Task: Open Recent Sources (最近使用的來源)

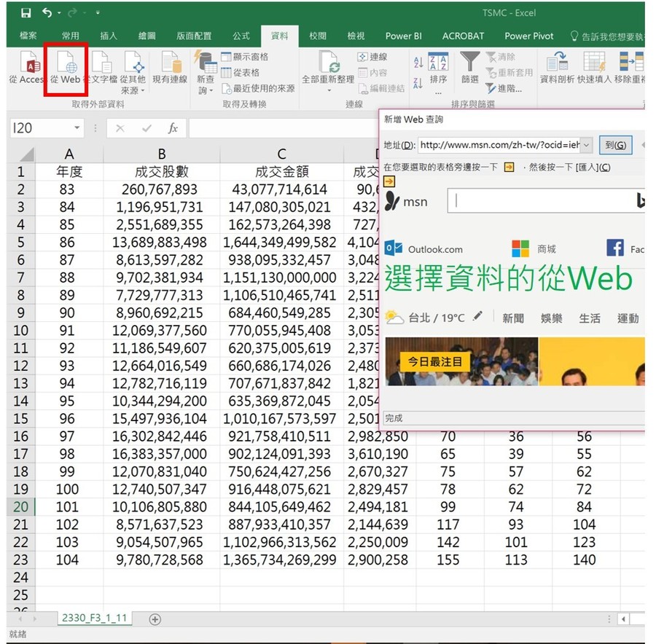Action: (x=258, y=88)
